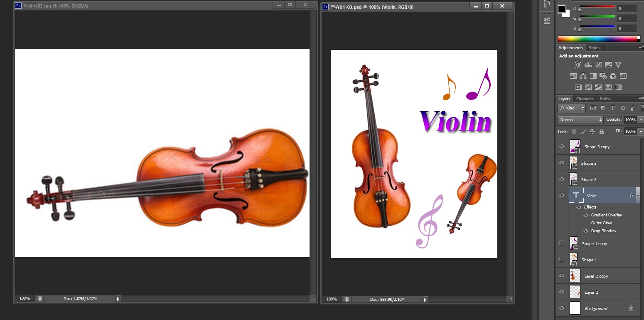Hide the Shape 3 copy layer
The width and height of the screenshot is (644, 320).
(562, 146)
